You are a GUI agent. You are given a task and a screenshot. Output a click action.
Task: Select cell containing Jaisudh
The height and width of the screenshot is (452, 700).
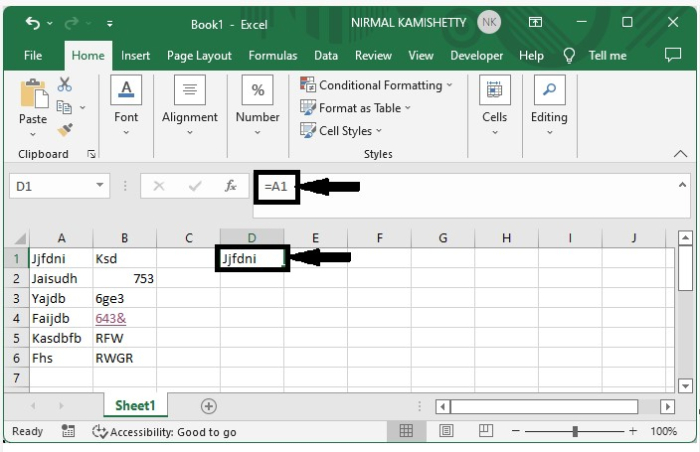coord(62,278)
